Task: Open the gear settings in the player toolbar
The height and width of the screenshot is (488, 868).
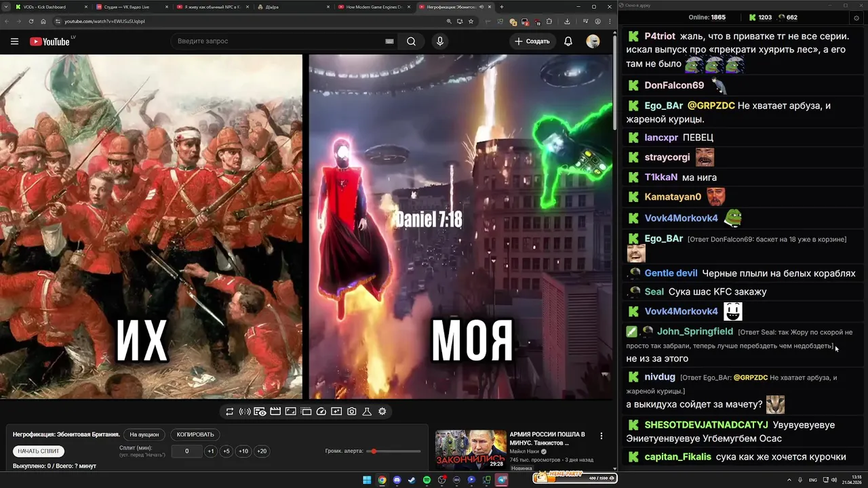Action: click(382, 411)
